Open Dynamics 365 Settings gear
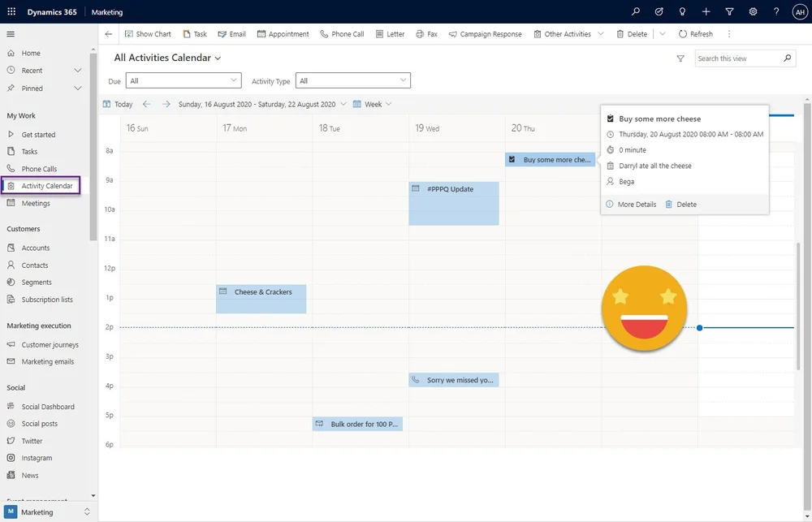 tap(752, 11)
